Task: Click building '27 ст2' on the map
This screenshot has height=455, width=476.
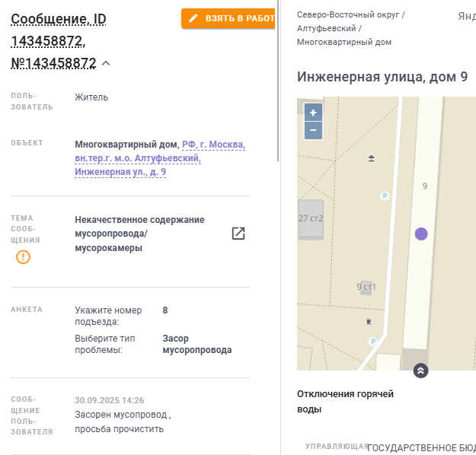Action: (x=310, y=218)
